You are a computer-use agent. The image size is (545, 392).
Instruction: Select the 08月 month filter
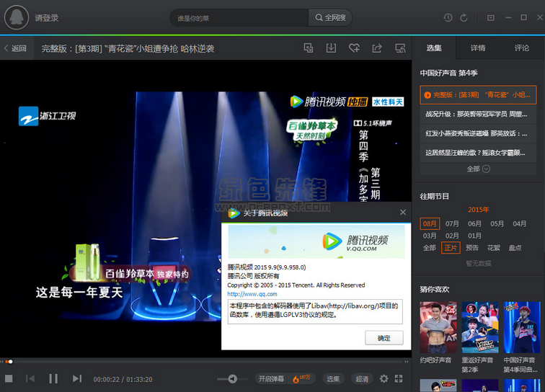[430, 223]
